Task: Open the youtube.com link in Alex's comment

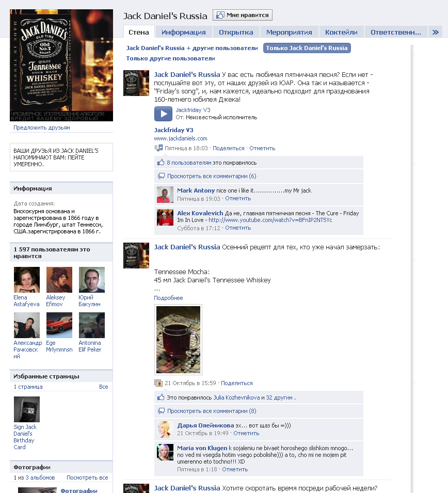Action: [270, 220]
